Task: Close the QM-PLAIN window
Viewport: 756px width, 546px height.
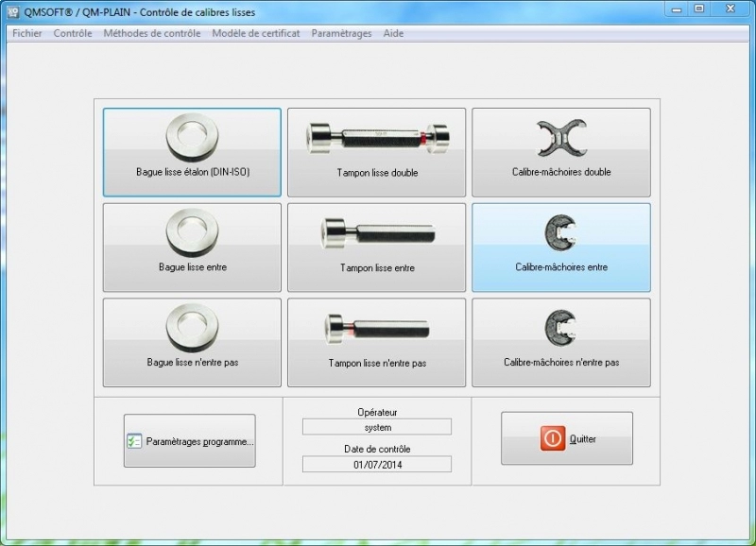Action: (730, 9)
